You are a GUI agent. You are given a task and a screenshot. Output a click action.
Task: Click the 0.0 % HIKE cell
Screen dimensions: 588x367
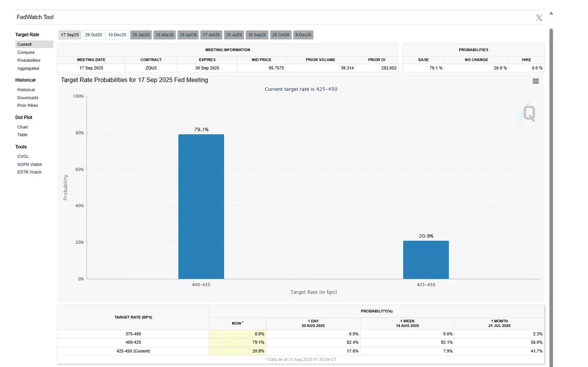tap(526, 68)
